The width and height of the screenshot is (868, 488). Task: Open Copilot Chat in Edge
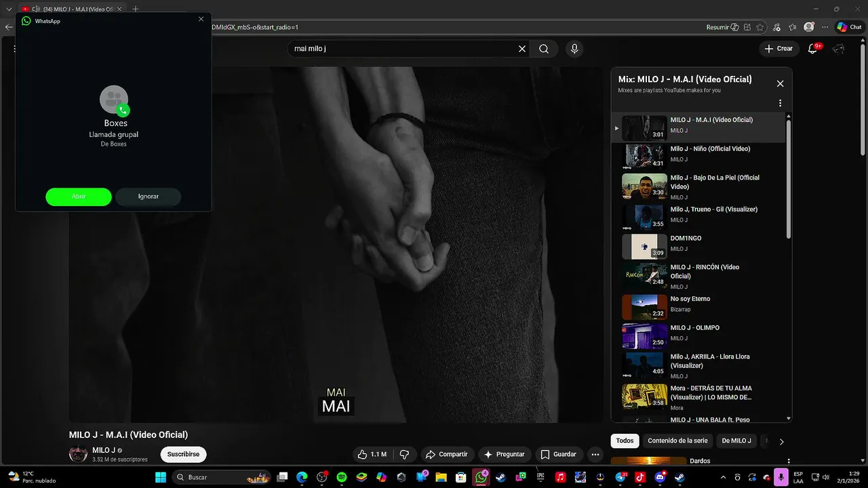click(849, 27)
